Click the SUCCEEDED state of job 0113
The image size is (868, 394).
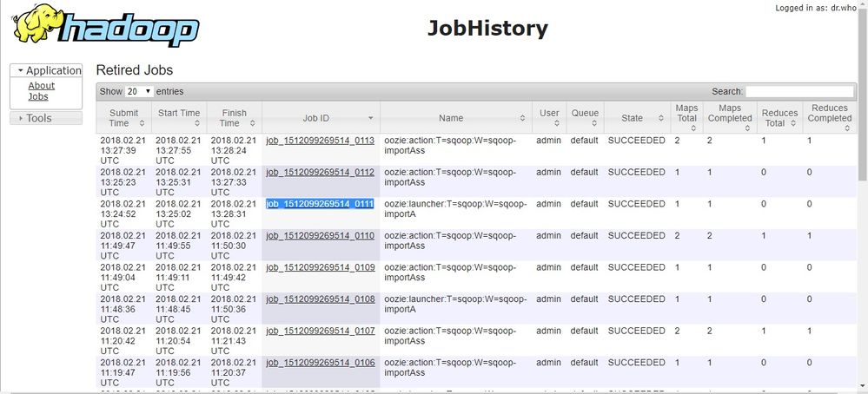pyautogui.click(x=637, y=141)
